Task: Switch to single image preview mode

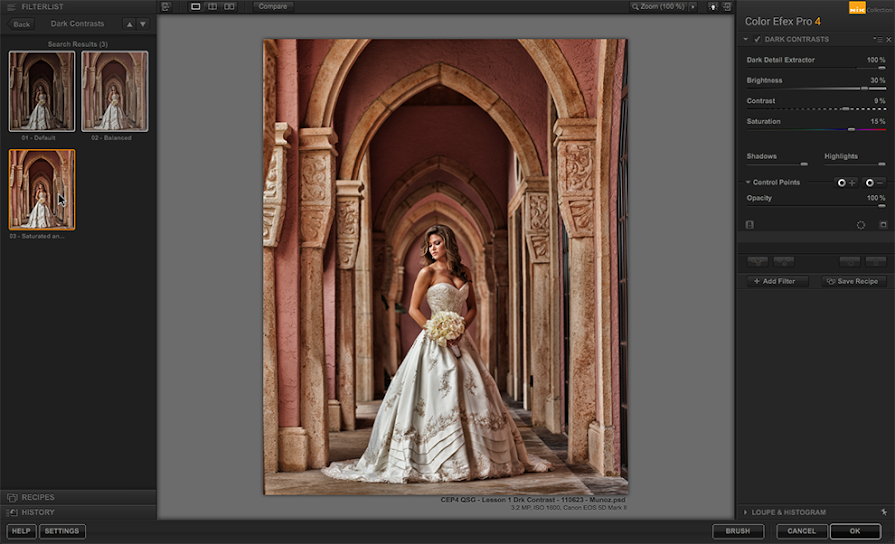Action: [x=195, y=7]
